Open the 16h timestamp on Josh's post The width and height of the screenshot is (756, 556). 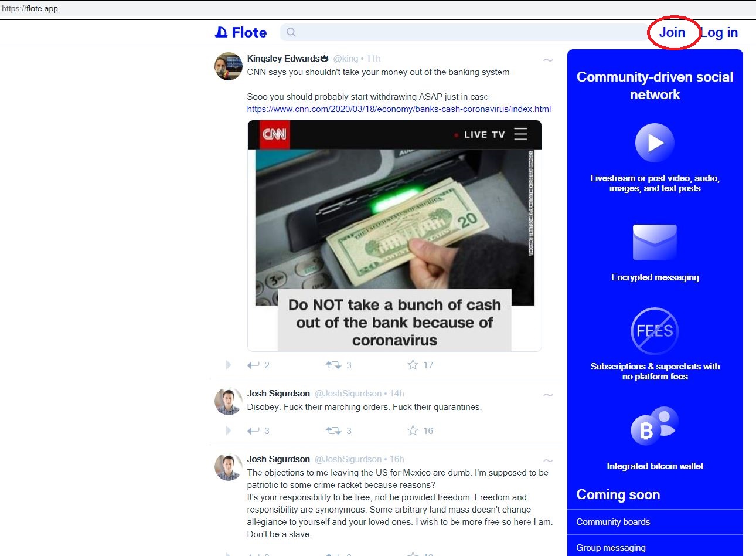click(397, 459)
